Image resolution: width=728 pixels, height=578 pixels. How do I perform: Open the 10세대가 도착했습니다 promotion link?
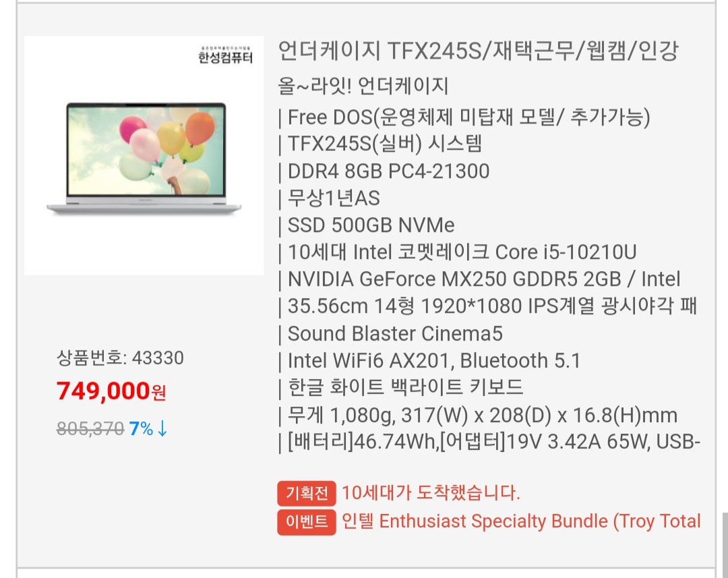[431, 493]
